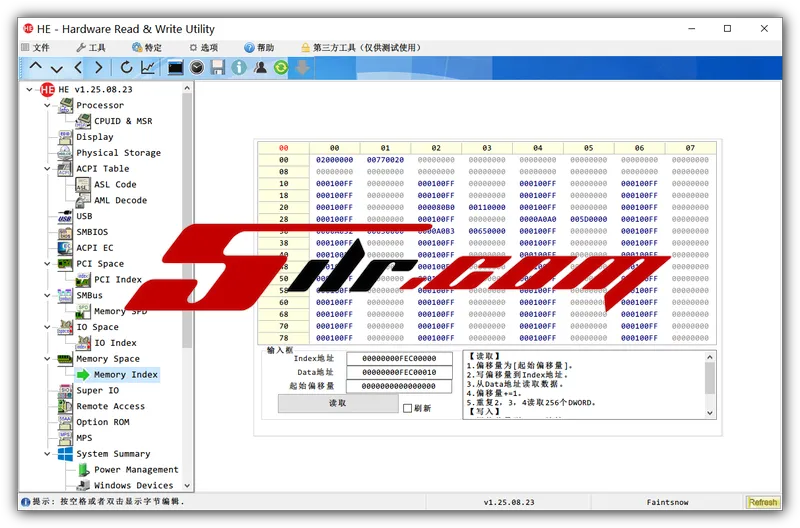Click the down arrow toolbar icon

click(x=57, y=68)
